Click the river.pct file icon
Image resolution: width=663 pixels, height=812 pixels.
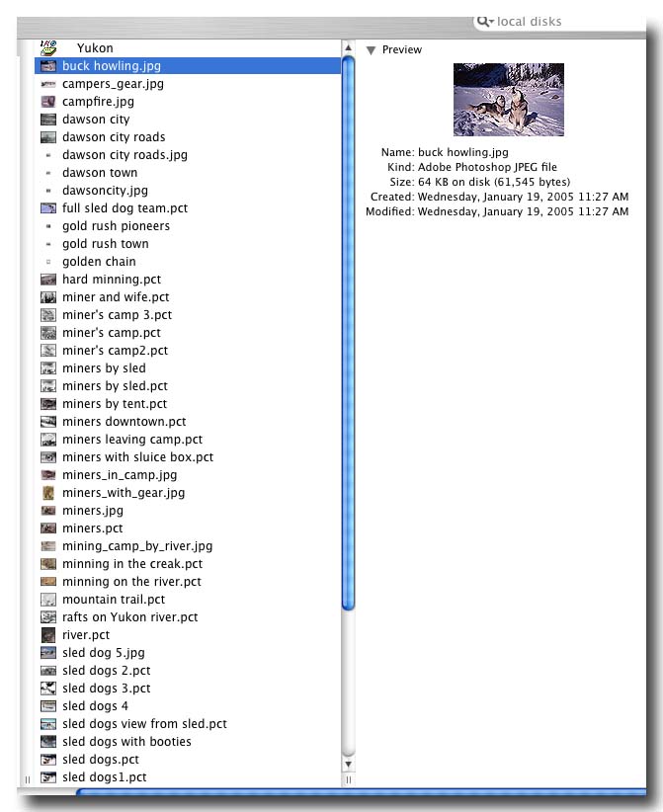[x=48, y=635]
